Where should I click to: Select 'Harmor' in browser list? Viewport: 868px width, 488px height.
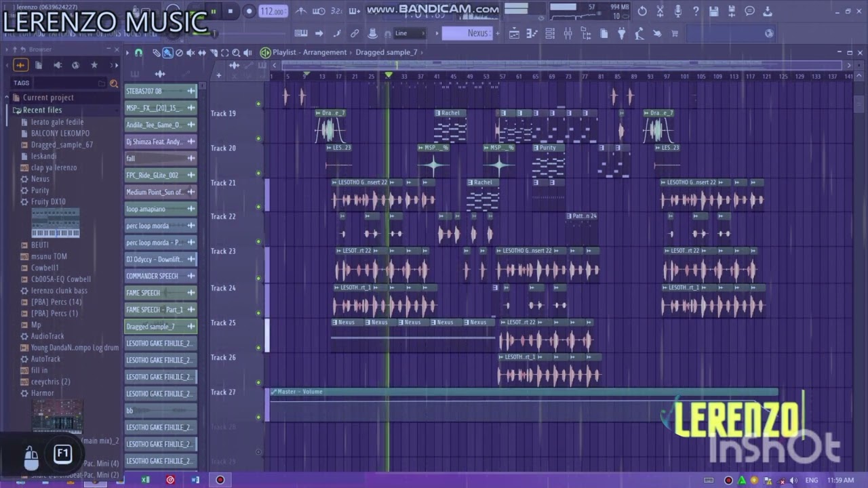pos(42,393)
